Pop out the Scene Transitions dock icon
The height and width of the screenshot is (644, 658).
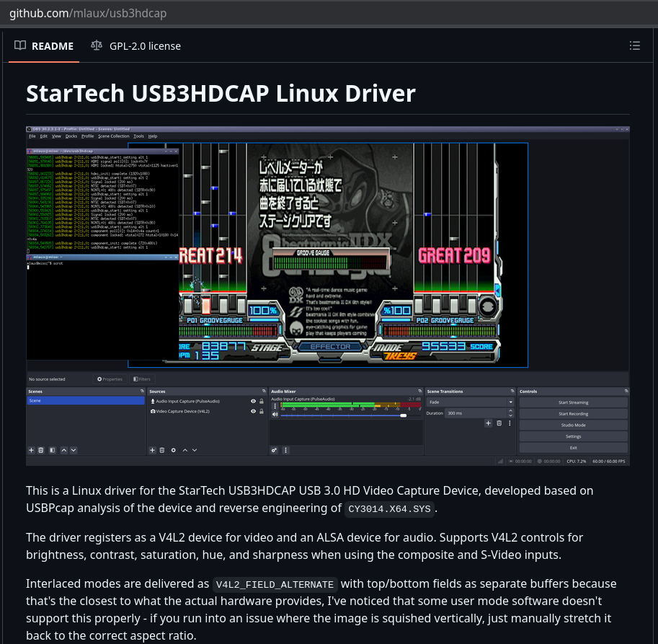pos(512,391)
